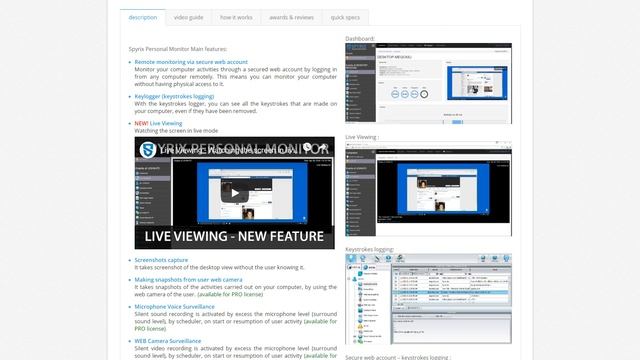Enlarge the Keystrokes logging screenshot thumbnail
Screen dimensions: 640x360
429,299
